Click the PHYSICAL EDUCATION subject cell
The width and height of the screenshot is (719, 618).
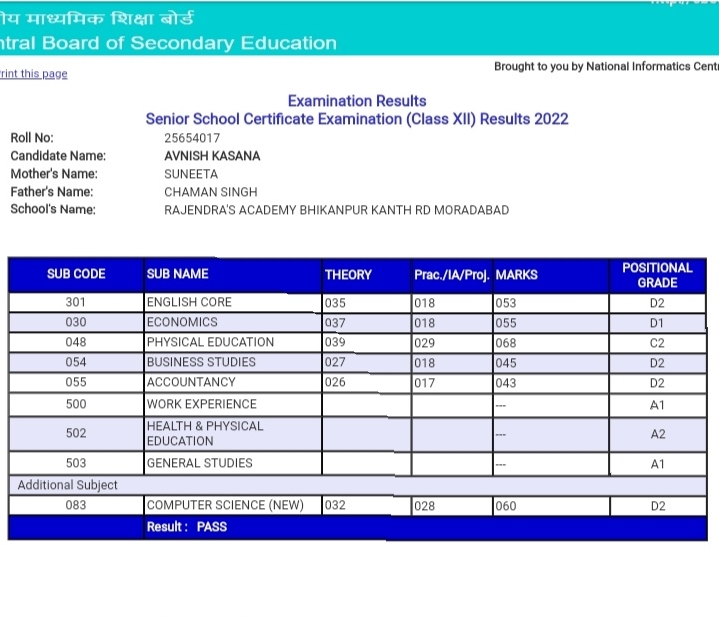(x=233, y=342)
